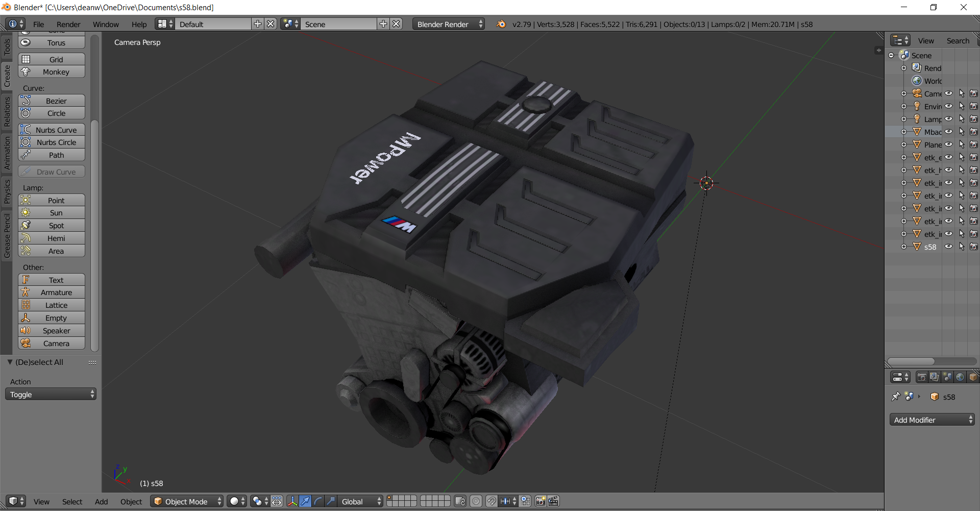Expand the s58 object in outliner

pyautogui.click(x=904, y=247)
